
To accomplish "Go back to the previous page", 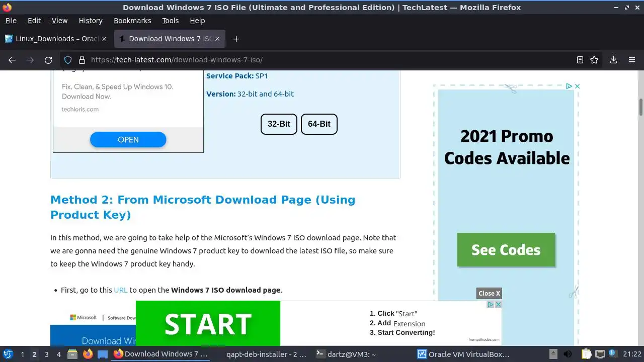I will click(12, 60).
